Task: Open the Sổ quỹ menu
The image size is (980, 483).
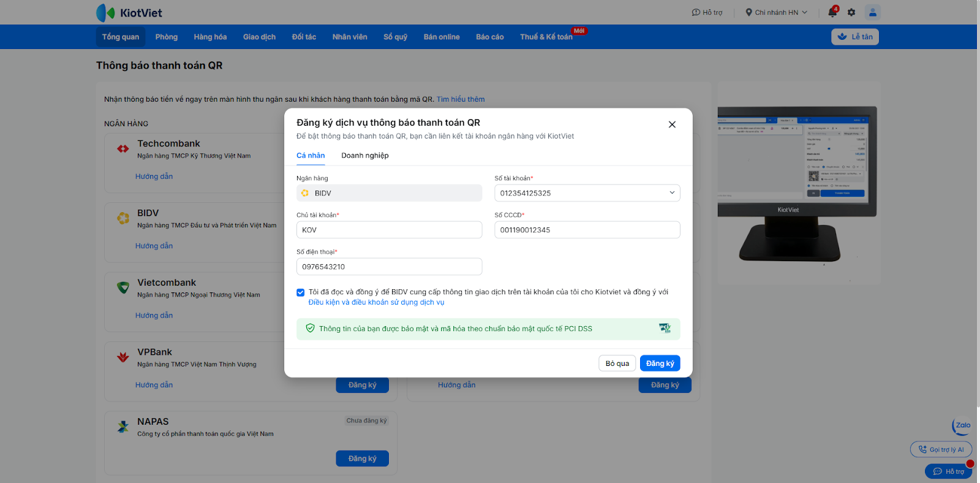Action: [x=396, y=37]
